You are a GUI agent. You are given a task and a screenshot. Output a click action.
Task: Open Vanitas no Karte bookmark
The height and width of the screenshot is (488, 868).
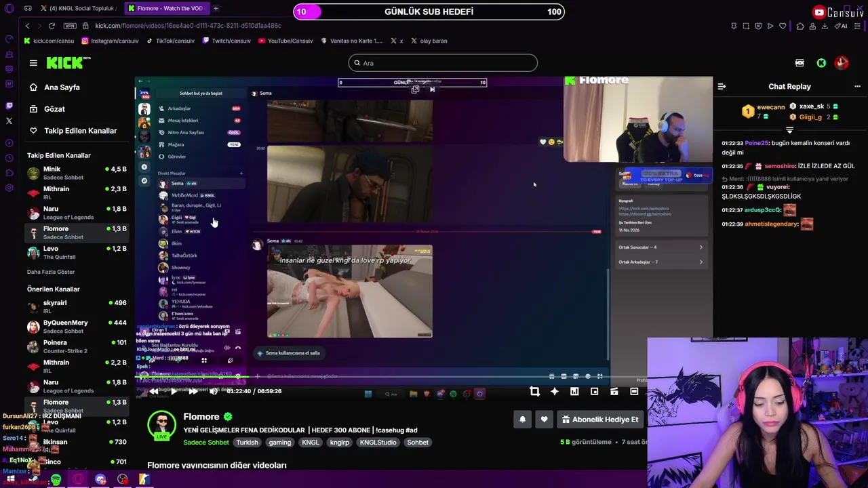coord(352,41)
